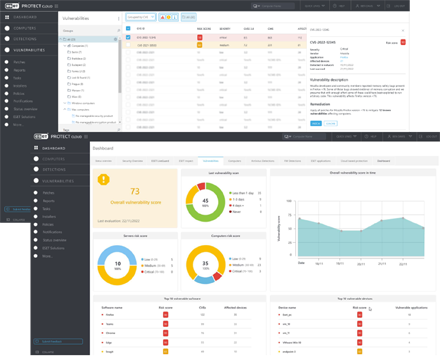Toggle the Windows computers tree node arrow
This screenshot has width=440, height=363.
click(x=65, y=103)
